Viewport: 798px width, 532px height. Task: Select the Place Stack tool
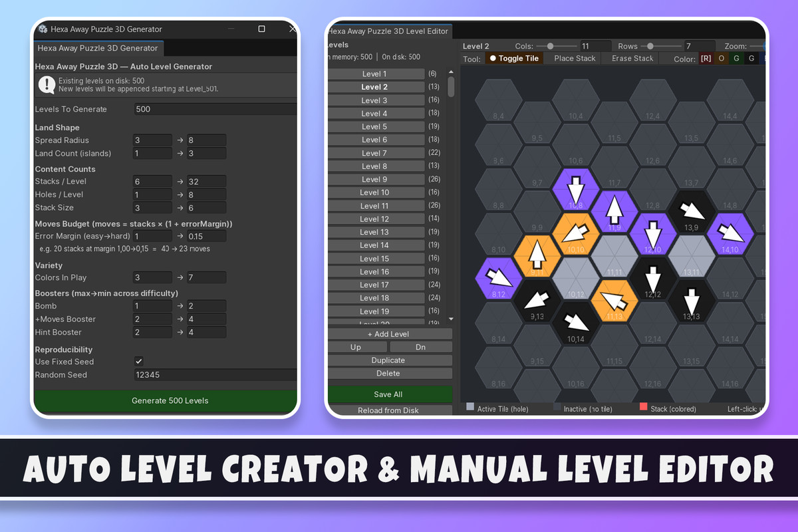(575, 59)
